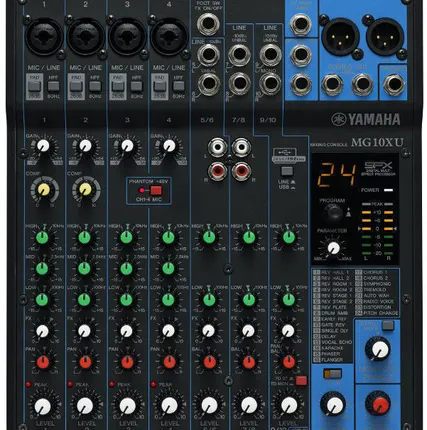Engage the 80Hz HPF button on channel 4
This screenshot has height=430, width=427.
click(179, 86)
